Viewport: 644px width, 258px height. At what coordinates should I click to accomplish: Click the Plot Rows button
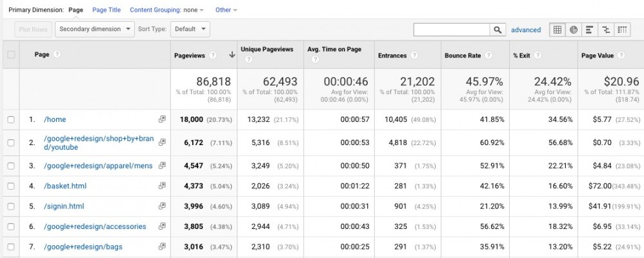[x=33, y=29]
